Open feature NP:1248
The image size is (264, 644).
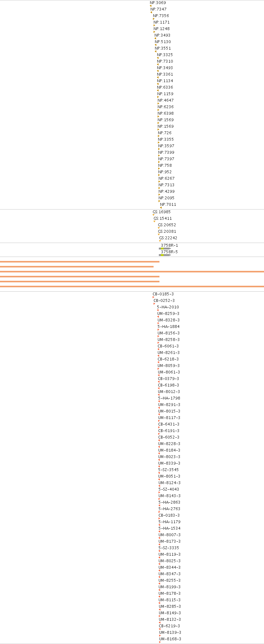[162, 29]
